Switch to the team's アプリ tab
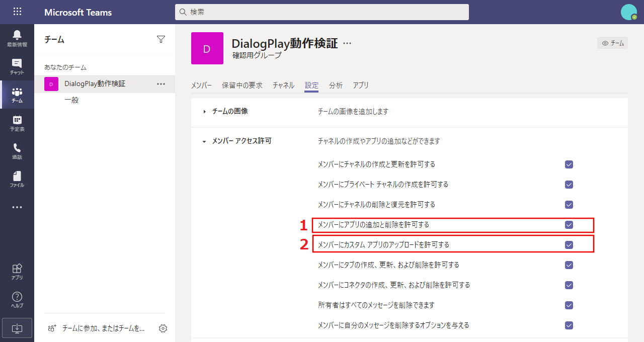The height and width of the screenshot is (342, 644). [x=361, y=85]
